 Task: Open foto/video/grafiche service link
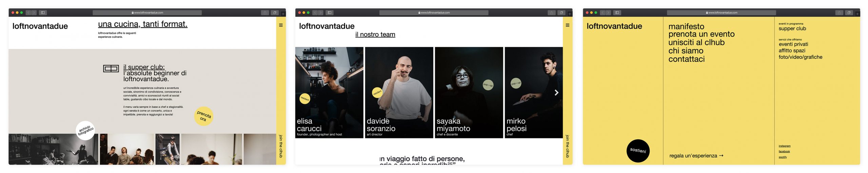point(800,57)
